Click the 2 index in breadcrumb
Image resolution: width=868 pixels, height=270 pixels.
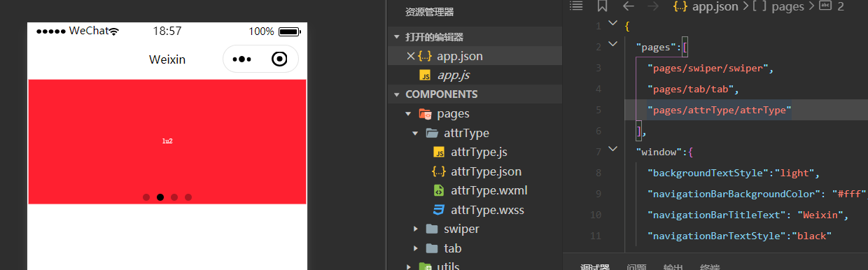[x=841, y=6]
